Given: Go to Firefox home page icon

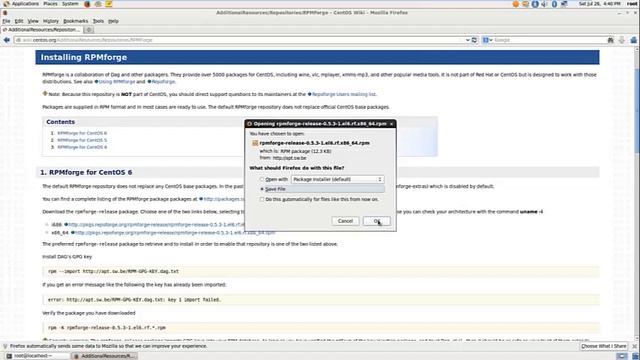Looking at the screenshot, I should [634, 40].
